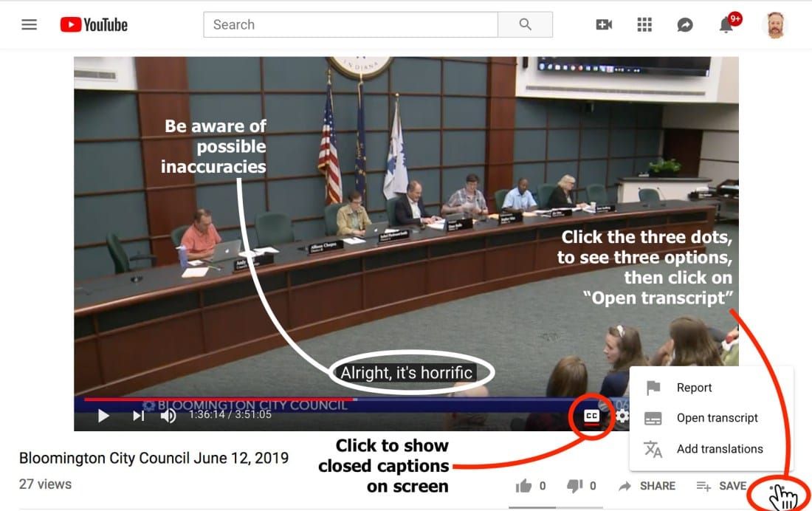Open YouTube messages chat icon
The width and height of the screenshot is (812, 511).
click(x=685, y=24)
